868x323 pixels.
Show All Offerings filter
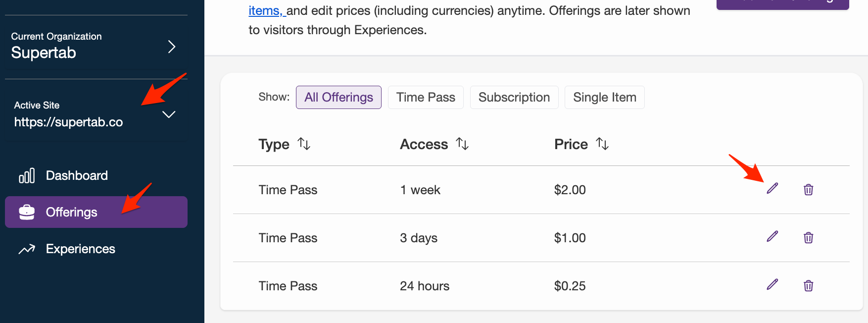click(338, 97)
